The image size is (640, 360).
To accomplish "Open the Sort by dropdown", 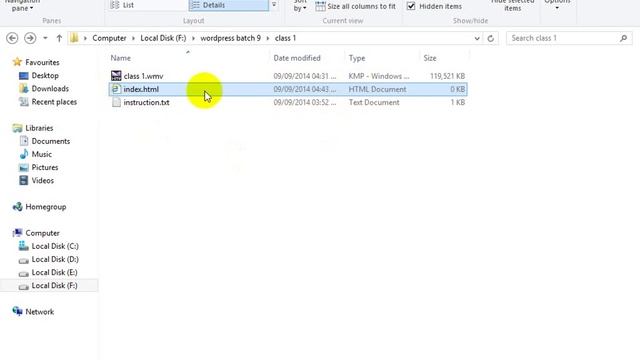I will tap(300, 5).
